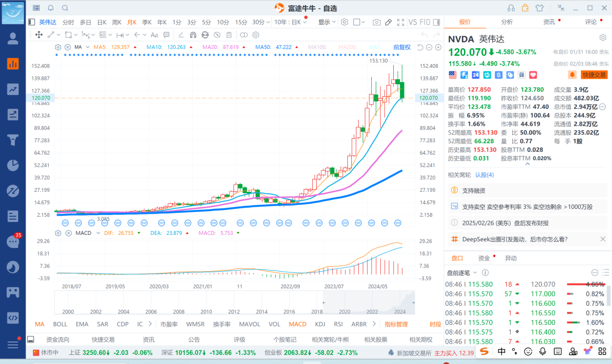The image size is (612, 364).
Task: Open the news document icon in left sidebar
Action: pyautogui.click(x=13, y=216)
